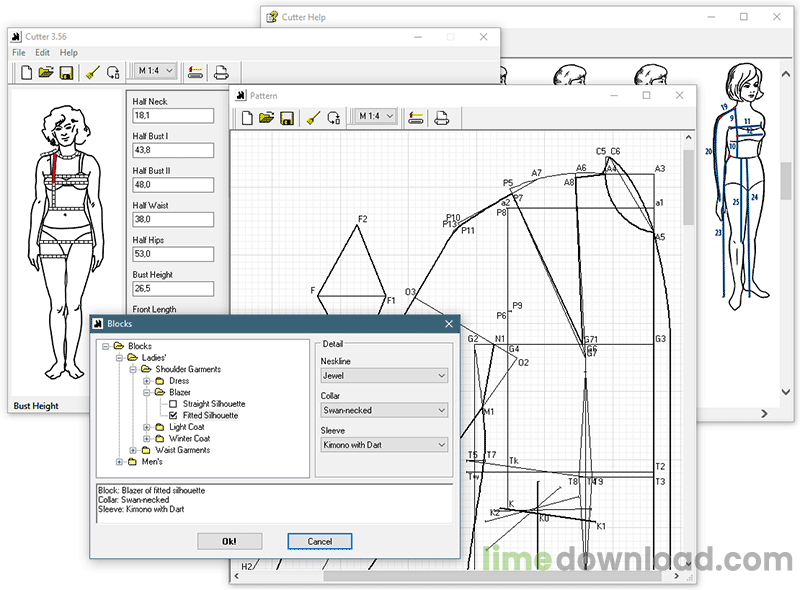Click the Half Bust I input field

pyautogui.click(x=172, y=150)
